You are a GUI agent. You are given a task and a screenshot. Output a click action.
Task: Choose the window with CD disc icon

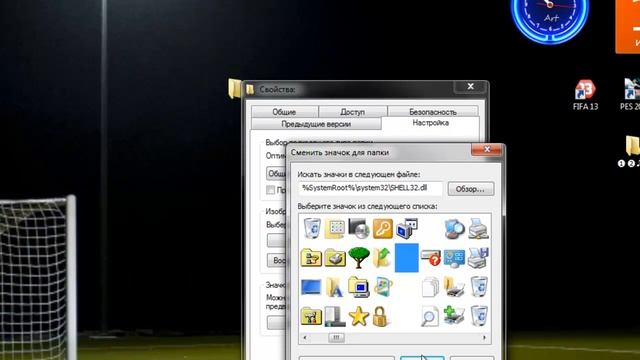[359, 229]
